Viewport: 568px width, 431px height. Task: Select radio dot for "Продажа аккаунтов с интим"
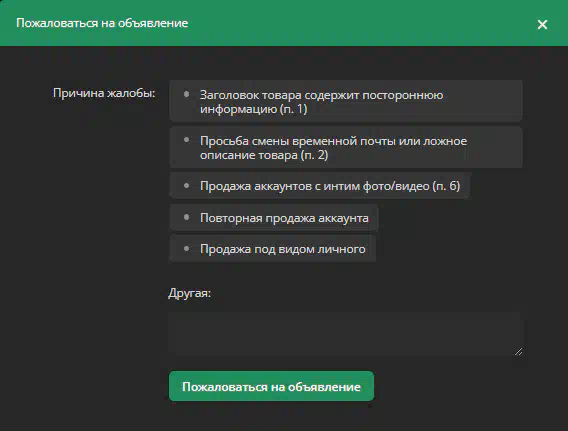(187, 185)
